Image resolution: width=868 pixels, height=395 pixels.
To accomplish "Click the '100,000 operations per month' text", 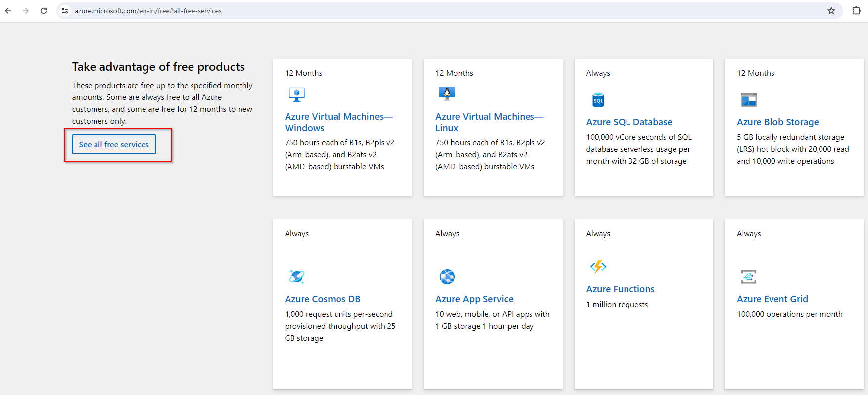I will tap(789, 314).
